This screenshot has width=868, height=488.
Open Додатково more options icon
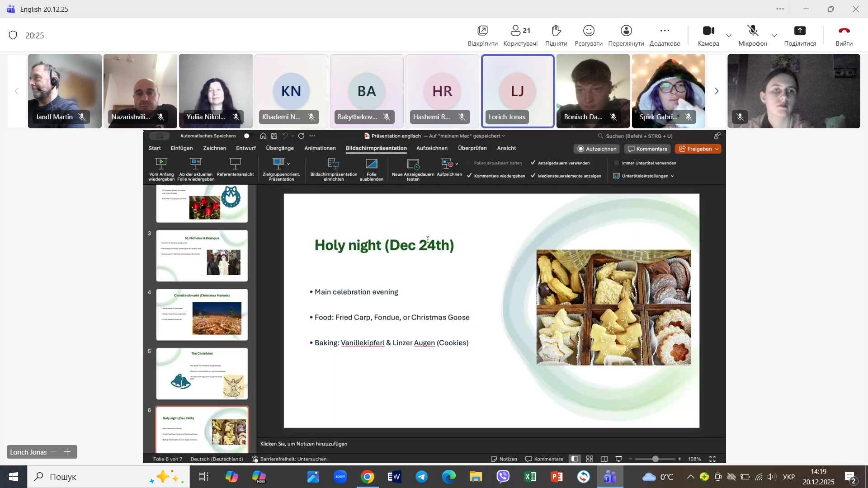pyautogui.click(x=665, y=31)
